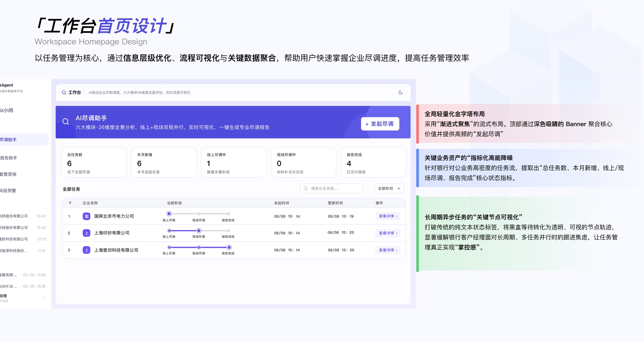Click the 现场尽调 node in 上海壁仞科技有限公司 row

(x=199, y=247)
